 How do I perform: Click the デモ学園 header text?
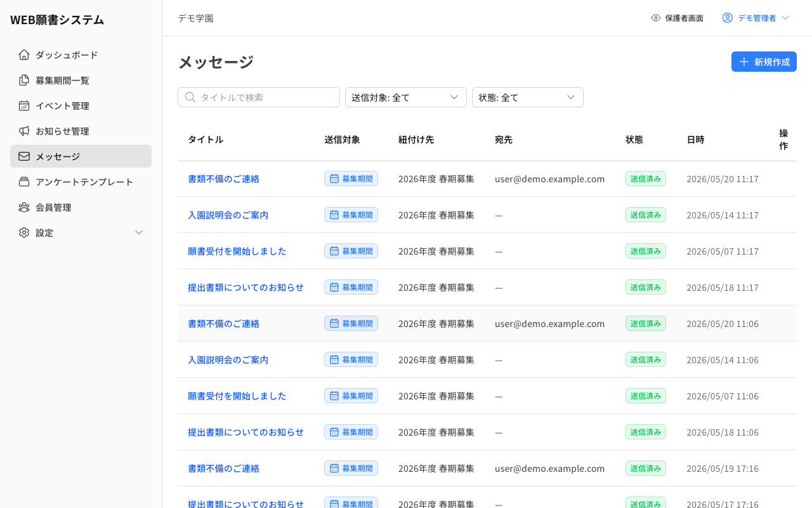click(x=195, y=18)
